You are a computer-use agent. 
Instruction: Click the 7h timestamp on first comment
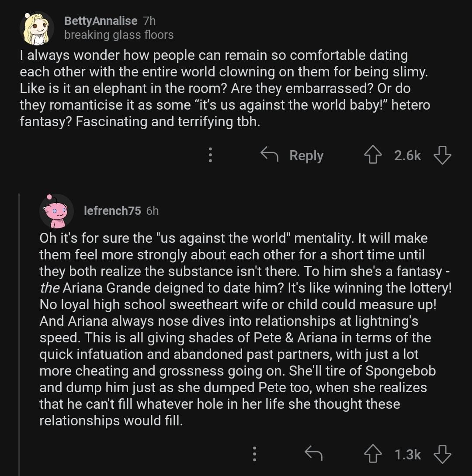click(x=149, y=21)
